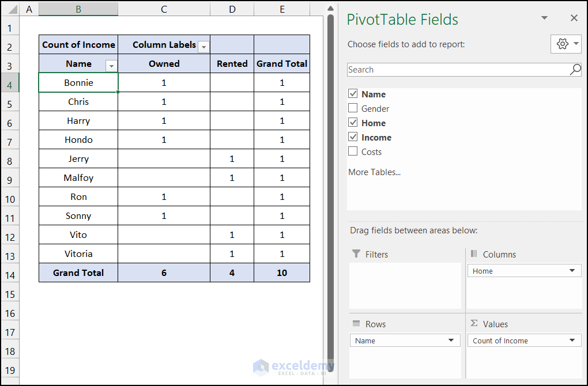Image resolution: width=588 pixels, height=386 pixels.
Task: Open the Column Labels filter dropdown
Action: pyautogui.click(x=203, y=47)
